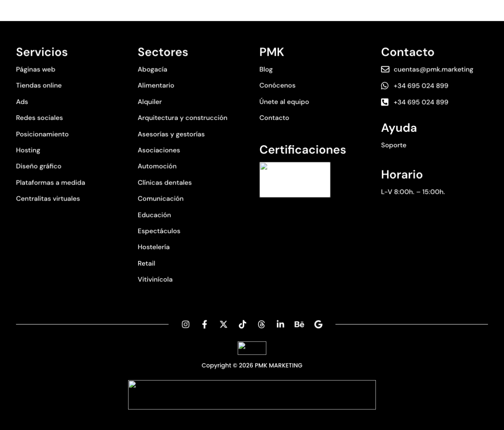Click the Threads social icon

click(261, 324)
